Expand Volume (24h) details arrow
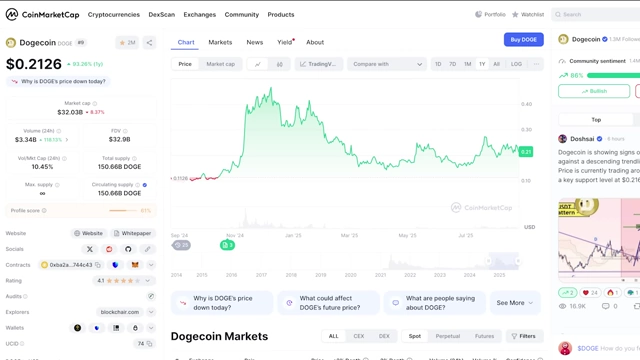Viewport: 640px width, 360px height. coord(67,140)
